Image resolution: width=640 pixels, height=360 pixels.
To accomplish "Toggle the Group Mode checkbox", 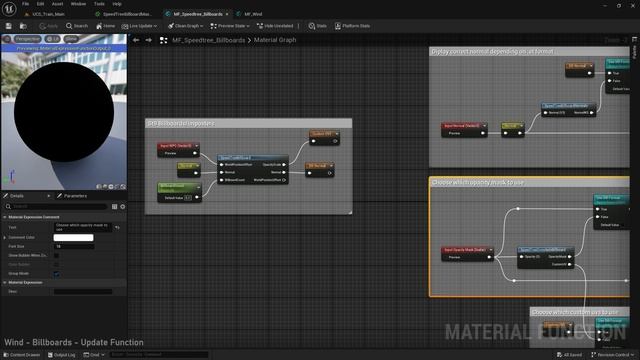I will 56,274.
